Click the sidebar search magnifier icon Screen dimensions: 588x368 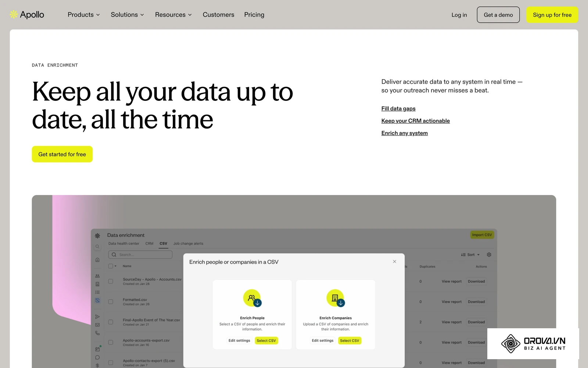click(x=97, y=247)
